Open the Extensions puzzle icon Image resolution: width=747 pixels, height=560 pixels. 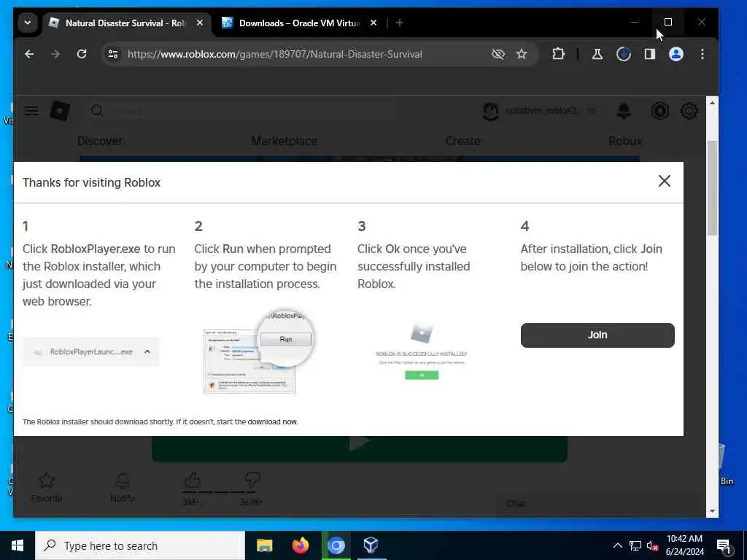click(558, 54)
